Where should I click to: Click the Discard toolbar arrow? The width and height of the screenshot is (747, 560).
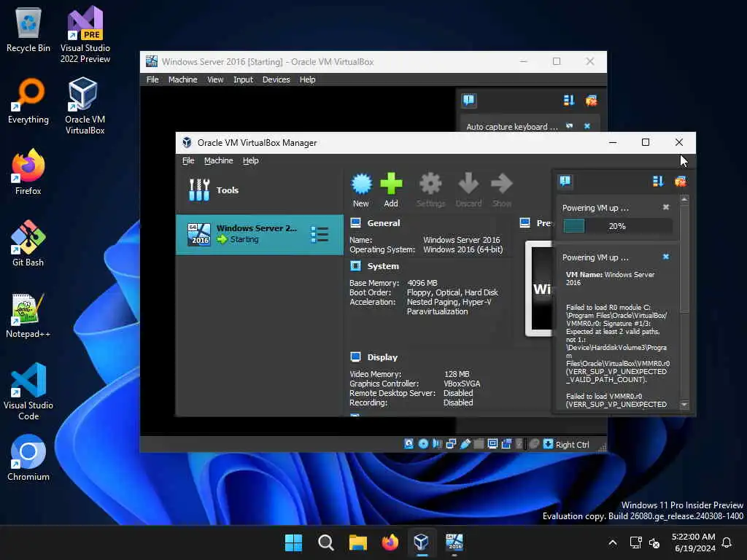click(468, 190)
